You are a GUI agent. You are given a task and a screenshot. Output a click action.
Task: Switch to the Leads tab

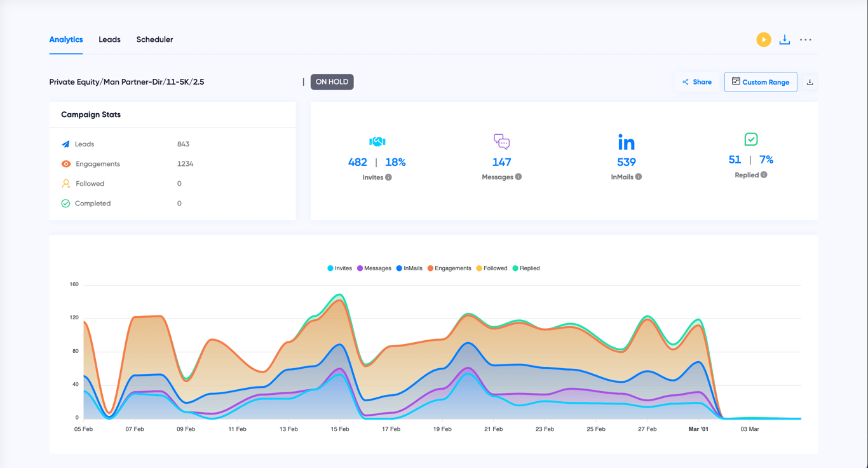pos(109,39)
